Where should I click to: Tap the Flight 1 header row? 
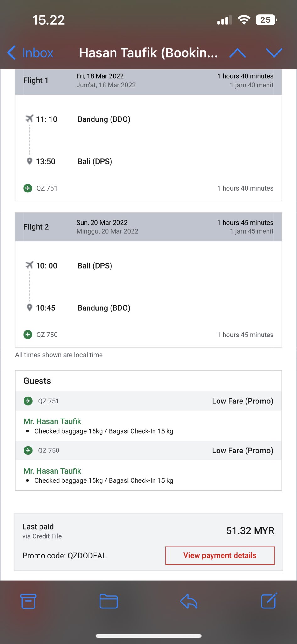148,81
